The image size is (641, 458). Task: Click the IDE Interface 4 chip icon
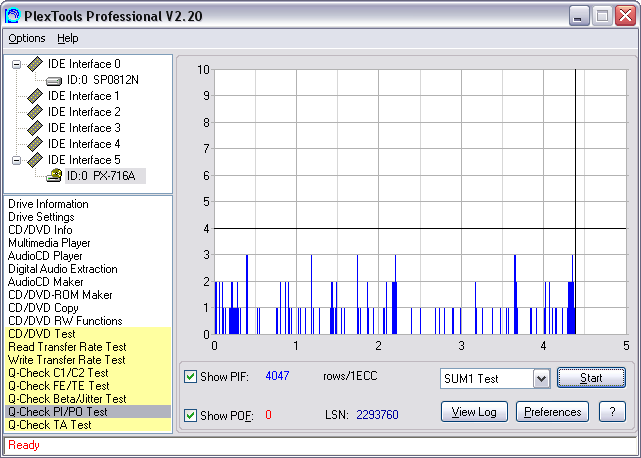[x=35, y=144]
